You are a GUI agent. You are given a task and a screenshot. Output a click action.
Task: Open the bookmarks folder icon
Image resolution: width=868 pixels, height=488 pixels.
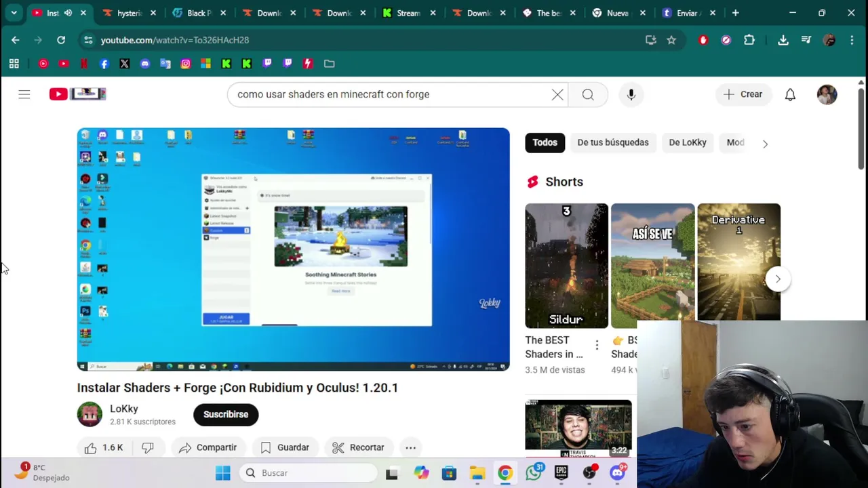[329, 64]
